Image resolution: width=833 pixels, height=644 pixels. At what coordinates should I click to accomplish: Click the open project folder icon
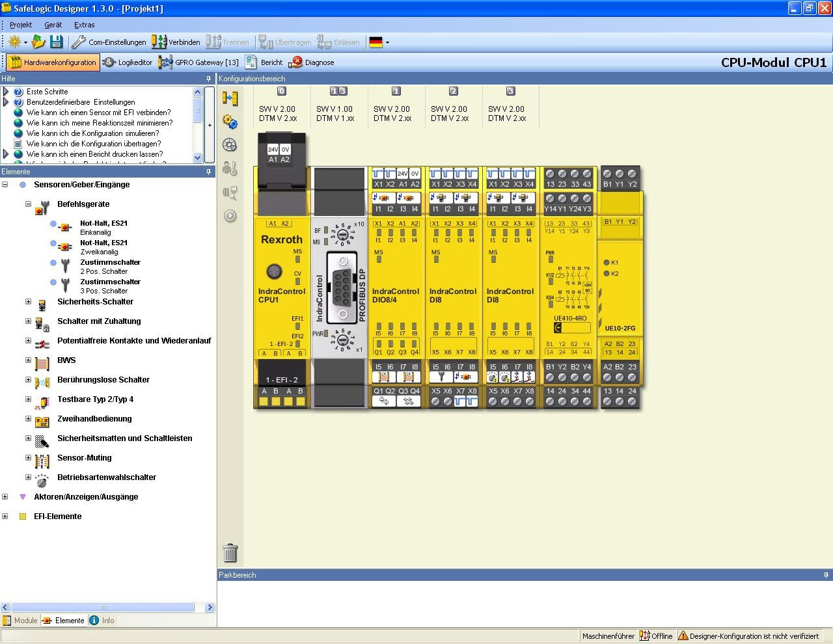tap(38, 42)
